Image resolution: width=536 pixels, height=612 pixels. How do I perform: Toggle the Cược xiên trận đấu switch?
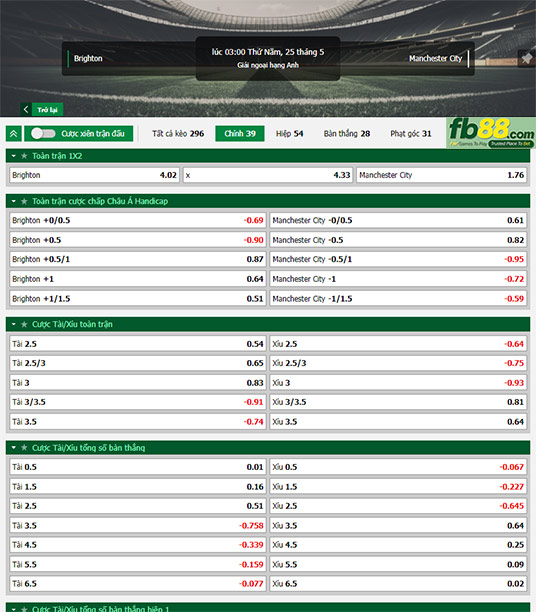(43, 133)
